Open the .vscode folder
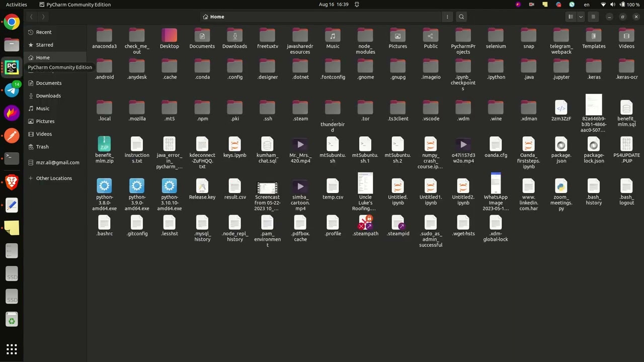The image size is (644, 362). (431, 111)
